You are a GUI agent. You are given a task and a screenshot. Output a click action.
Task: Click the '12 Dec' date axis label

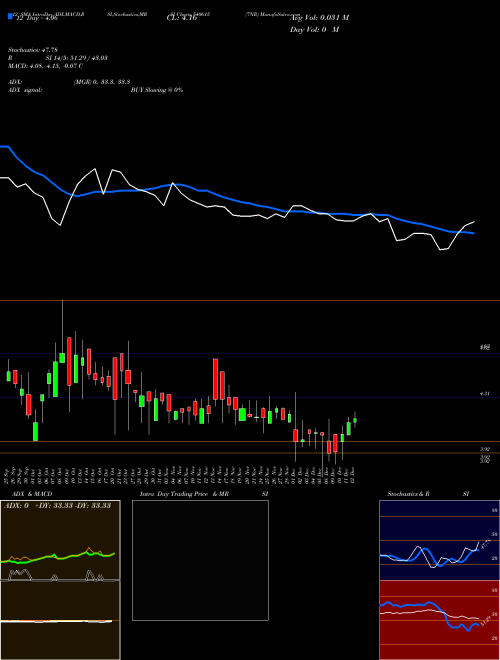353,474
